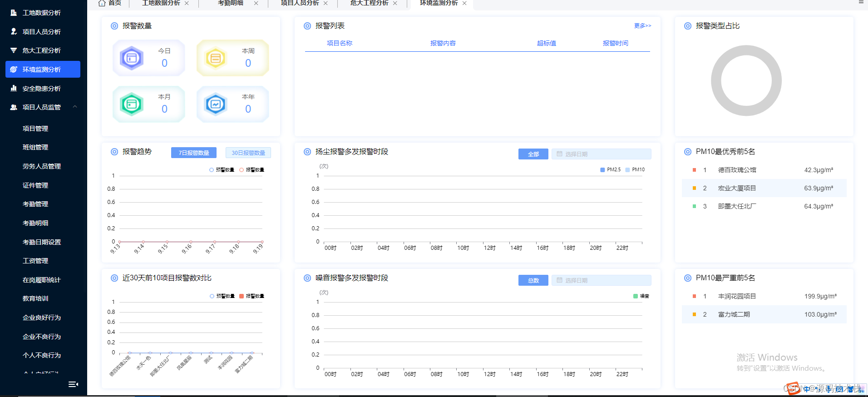This screenshot has height=397, width=868.
Task: Toggle 预警数量 legend in 报警趋势 chart
Action: coord(222,170)
